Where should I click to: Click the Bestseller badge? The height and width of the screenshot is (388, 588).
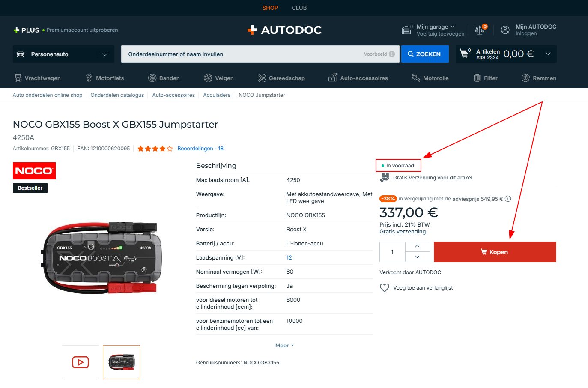click(30, 188)
